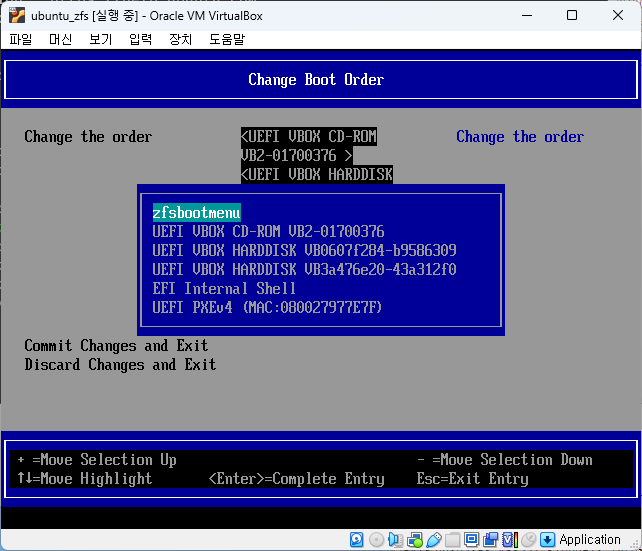This screenshot has height=551, width=642.
Task: Click the mouse integration status icon
Action: tap(528, 540)
